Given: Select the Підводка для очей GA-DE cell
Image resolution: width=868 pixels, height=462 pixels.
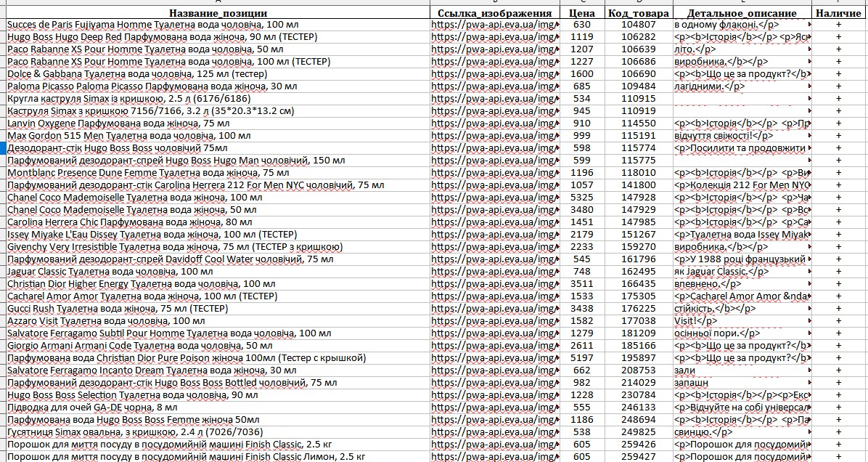Looking at the screenshot, I should tap(218, 408).
